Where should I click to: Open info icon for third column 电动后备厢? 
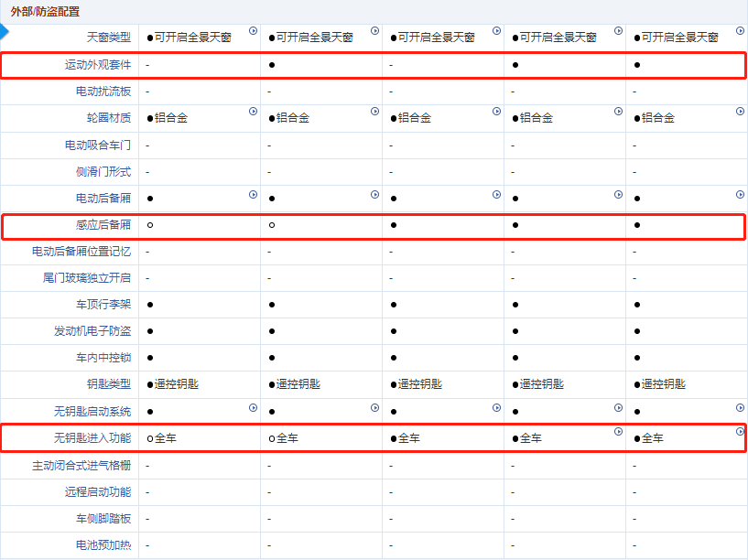[x=496, y=195]
